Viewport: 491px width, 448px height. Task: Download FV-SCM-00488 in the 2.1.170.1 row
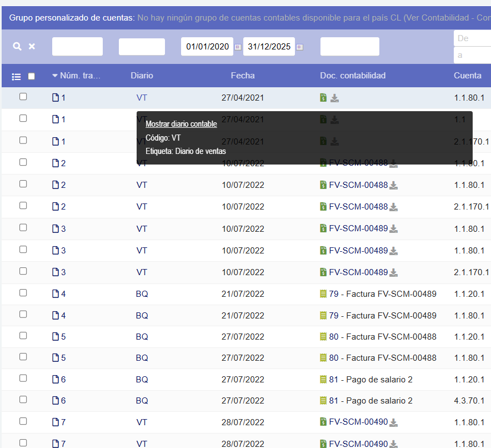(393, 207)
